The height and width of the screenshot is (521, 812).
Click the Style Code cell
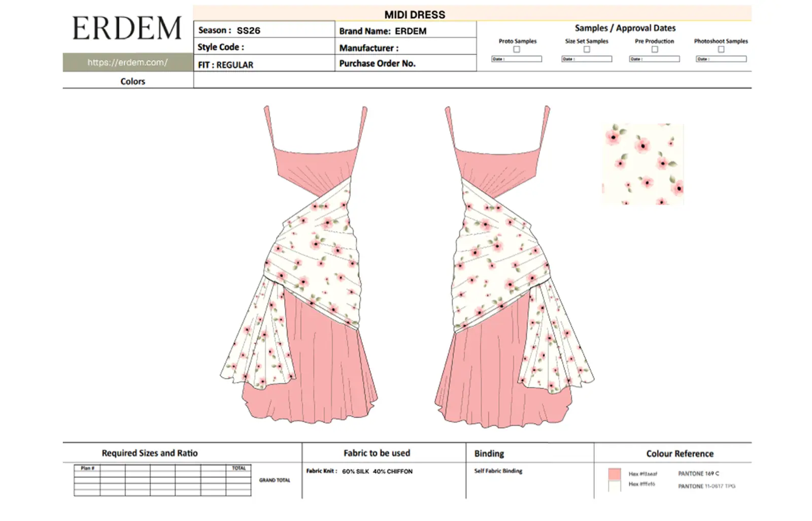[x=264, y=47]
